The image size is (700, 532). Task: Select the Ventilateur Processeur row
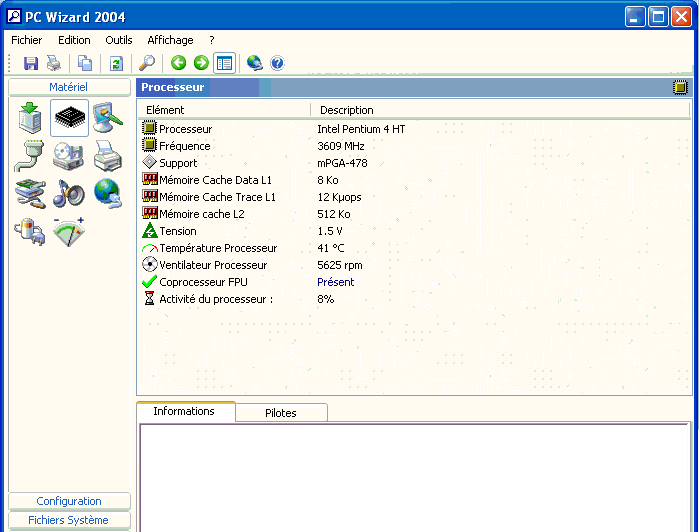click(414, 265)
